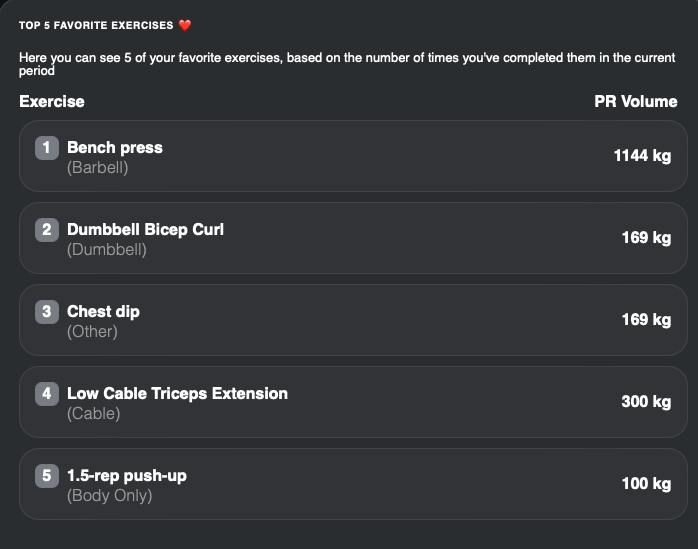Image resolution: width=698 pixels, height=549 pixels.
Task: Click the red heart emoji icon
Action: pos(184,25)
